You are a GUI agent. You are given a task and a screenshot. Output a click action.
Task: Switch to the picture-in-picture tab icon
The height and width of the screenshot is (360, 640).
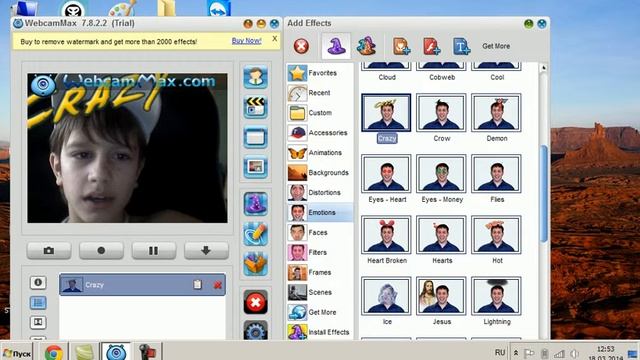pyautogui.click(x=38, y=322)
